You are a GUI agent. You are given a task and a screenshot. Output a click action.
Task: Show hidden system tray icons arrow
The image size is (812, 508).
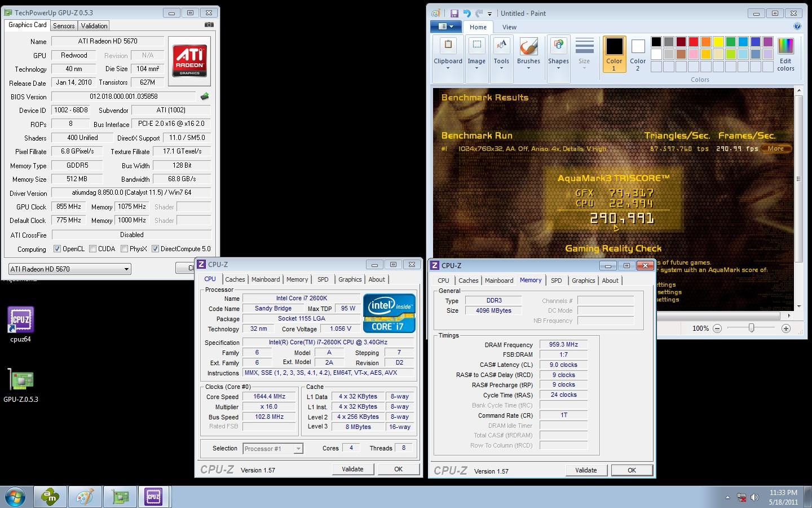click(x=727, y=498)
